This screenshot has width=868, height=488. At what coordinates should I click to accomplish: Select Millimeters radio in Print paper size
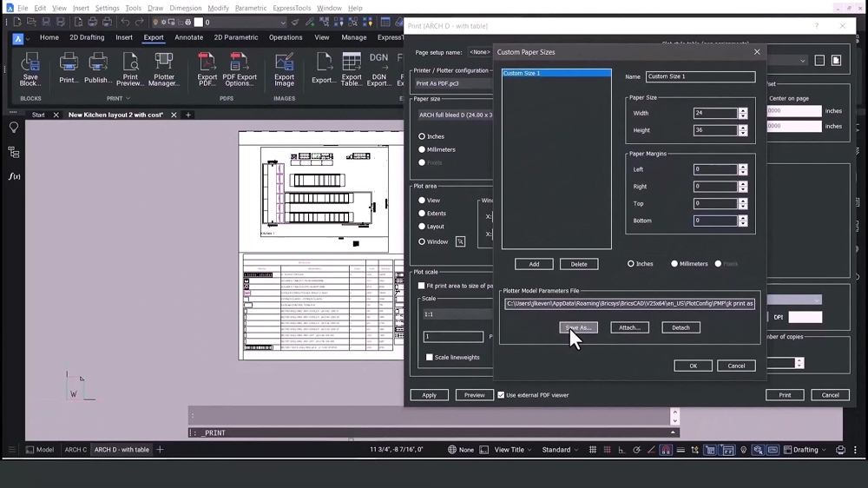click(422, 149)
